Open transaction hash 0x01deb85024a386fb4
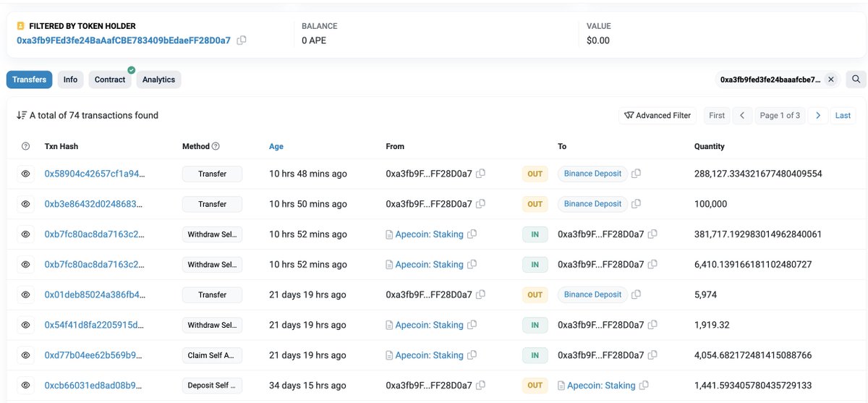This screenshot has width=868, height=403. (95, 294)
